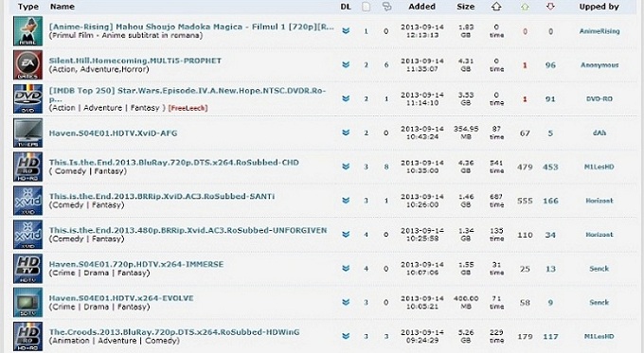Image resolution: width=644 pixels, height=353 pixels.
Task: Click XviD icon for This.is.the.End SANTi row
Action: [27, 201]
